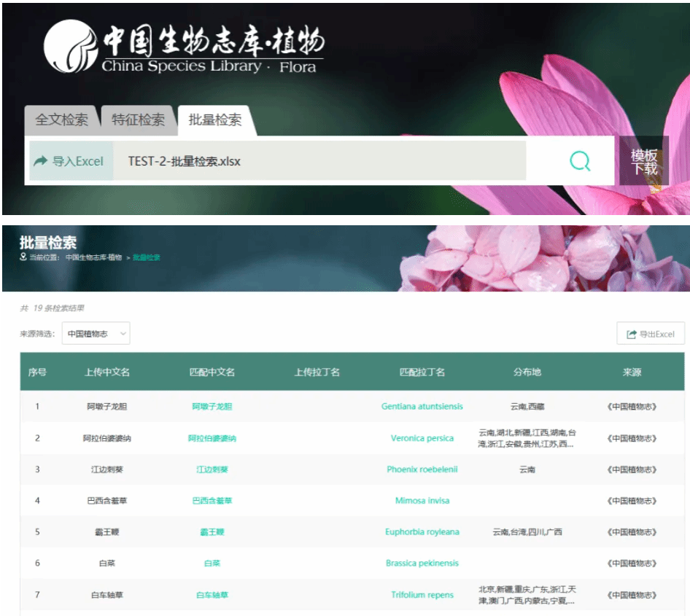Open the Gentiana atuntsiensis link
This screenshot has width=690, height=616.
422,406
